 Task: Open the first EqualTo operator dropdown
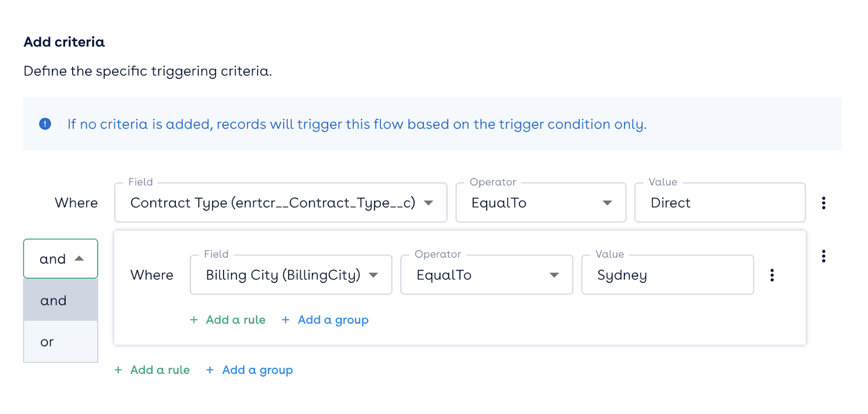click(607, 203)
